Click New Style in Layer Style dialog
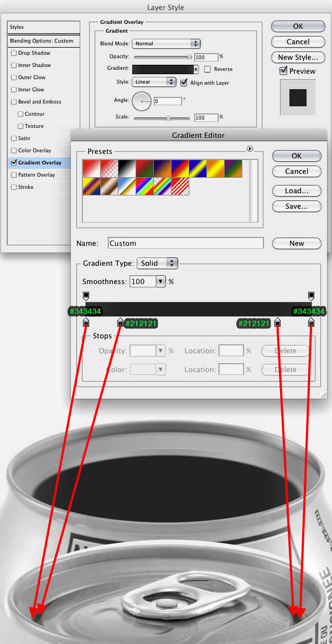 click(298, 57)
